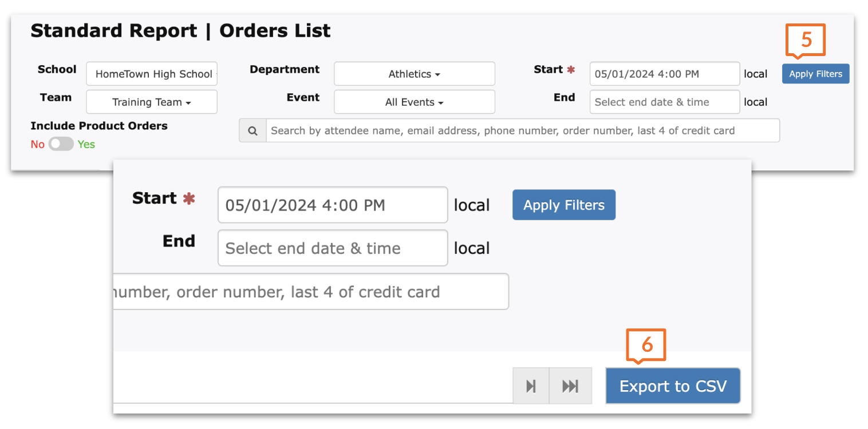Click the enlarged Start date field
Screen dimensions: 868x429
click(332, 205)
